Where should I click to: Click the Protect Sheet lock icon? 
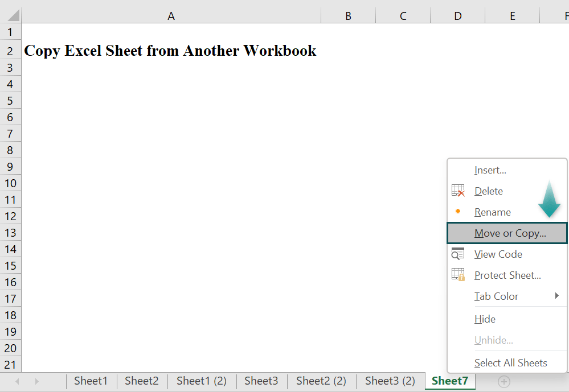(458, 275)
